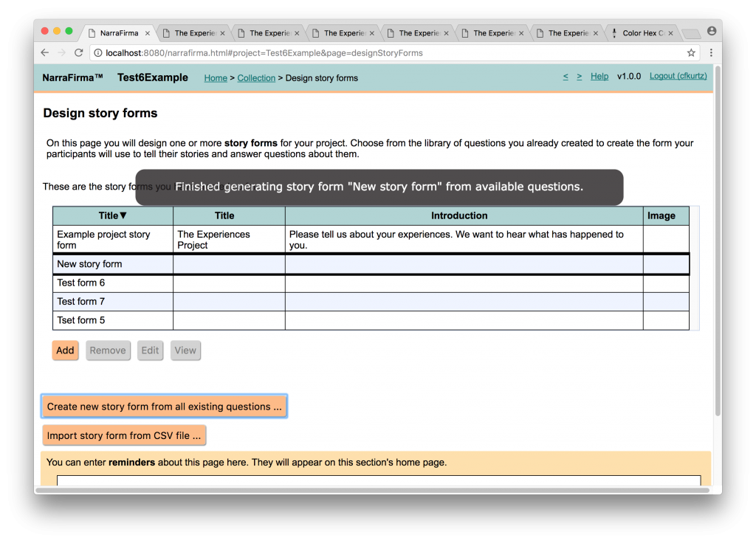Navigate back using the browser back arrow
The width and height of the screenshot is (756, 543).
[x=44, y=52]
